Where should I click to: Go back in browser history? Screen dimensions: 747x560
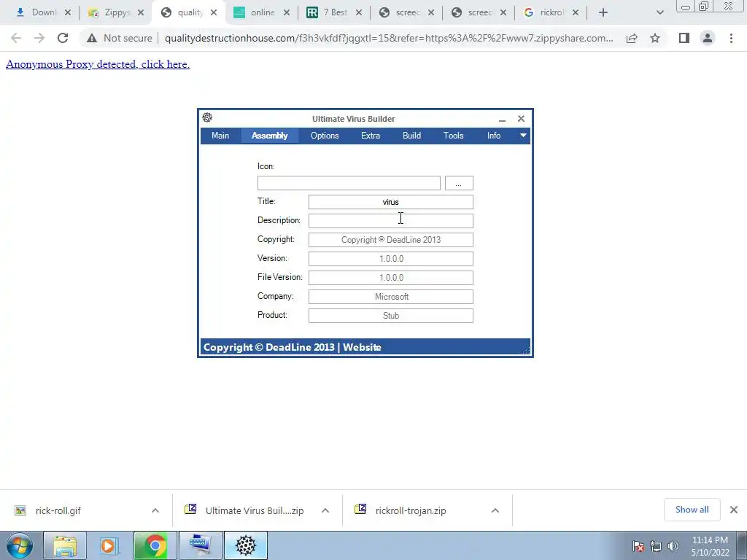(16, 38)
